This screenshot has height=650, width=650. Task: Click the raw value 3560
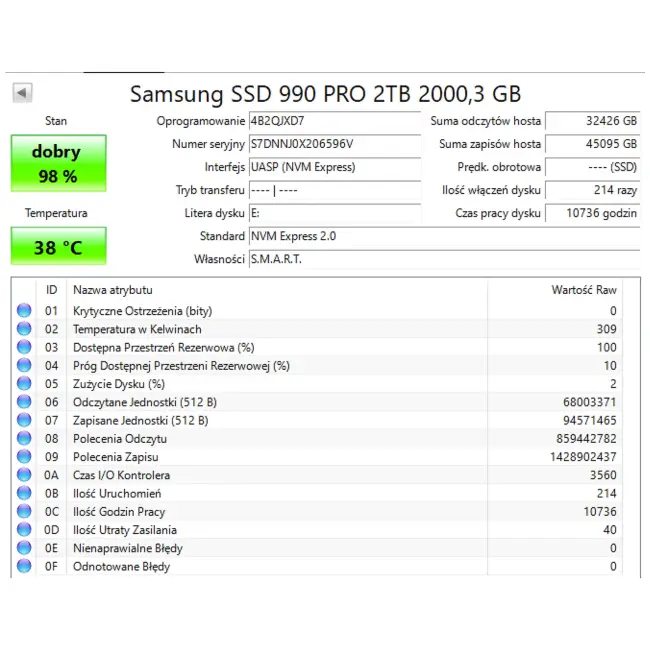tap(603, 475)
